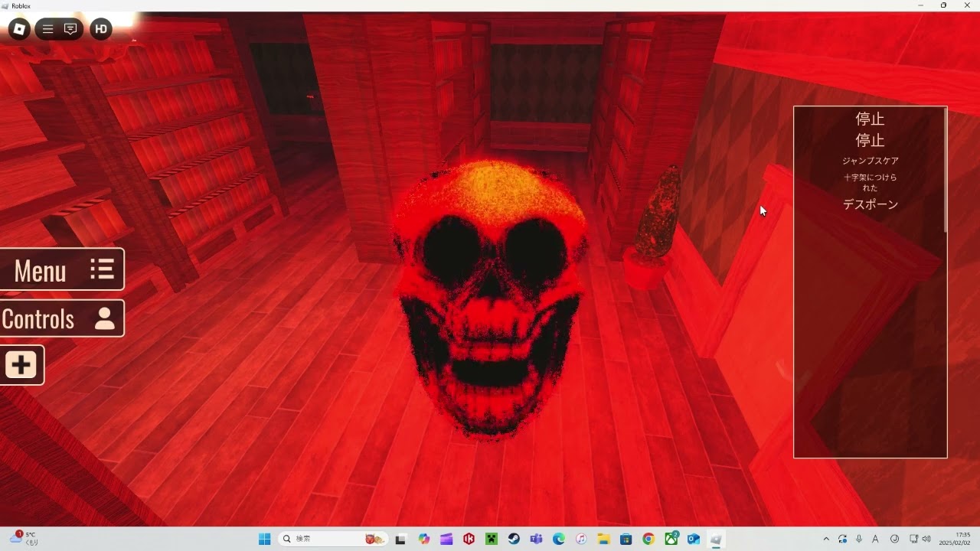Click the HD admin icon
Screen dimensions: 980x551
point(101,29)
